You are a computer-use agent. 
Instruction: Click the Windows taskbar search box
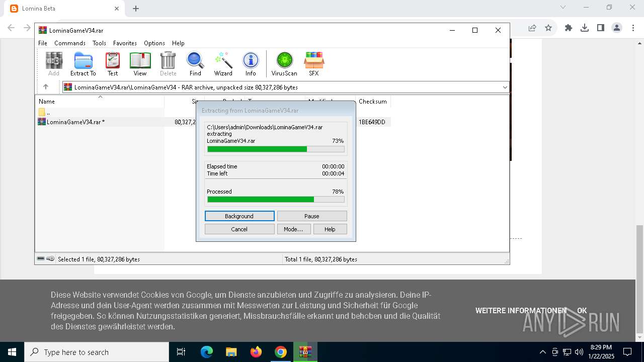click(x=97, y=352)
